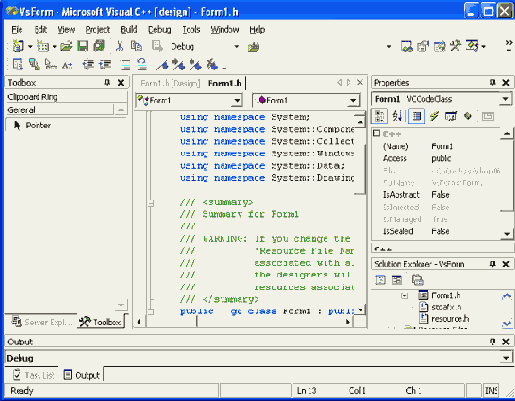Image resolution: width=515 pixels, height=401 pixels.
Task: Cut selection using the scissors icon
Action: pos(119,46)
